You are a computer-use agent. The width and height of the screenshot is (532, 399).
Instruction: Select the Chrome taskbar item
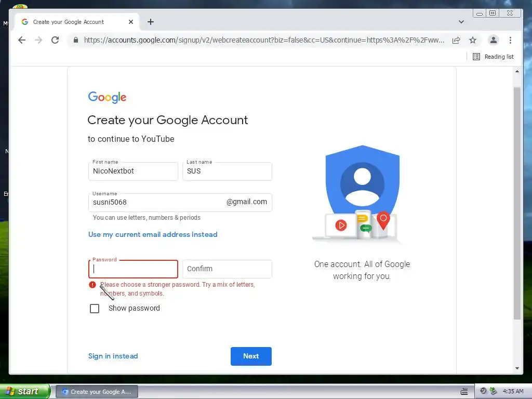coord(97,392)
